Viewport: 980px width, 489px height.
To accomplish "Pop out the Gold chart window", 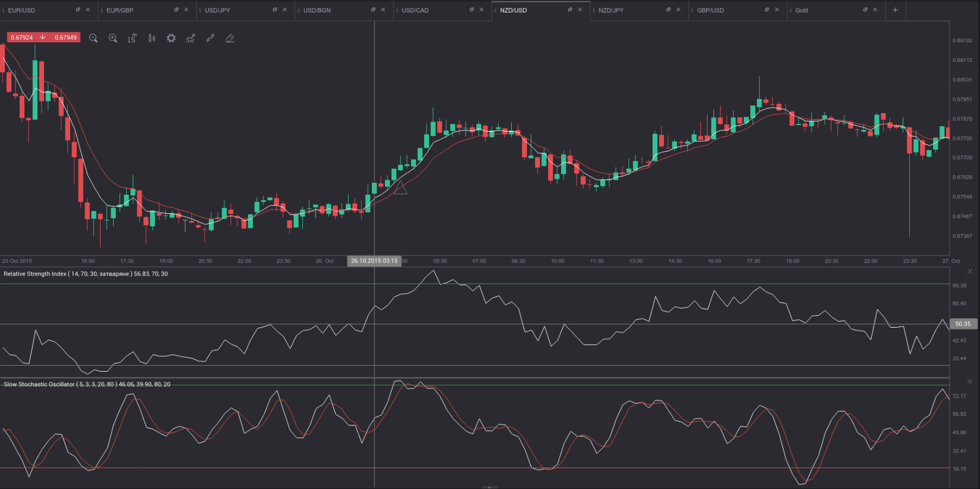I will click(865, 10).
